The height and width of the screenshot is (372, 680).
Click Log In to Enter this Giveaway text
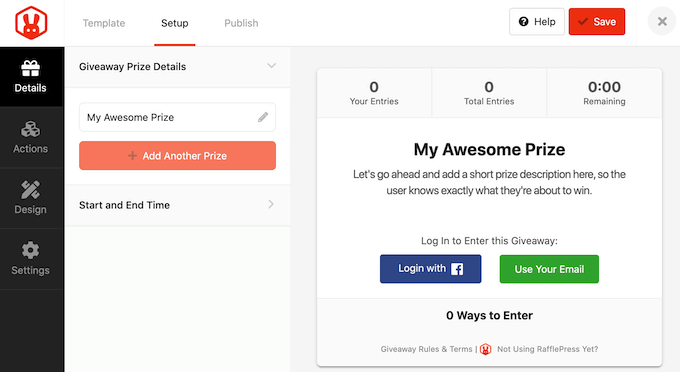489,241
